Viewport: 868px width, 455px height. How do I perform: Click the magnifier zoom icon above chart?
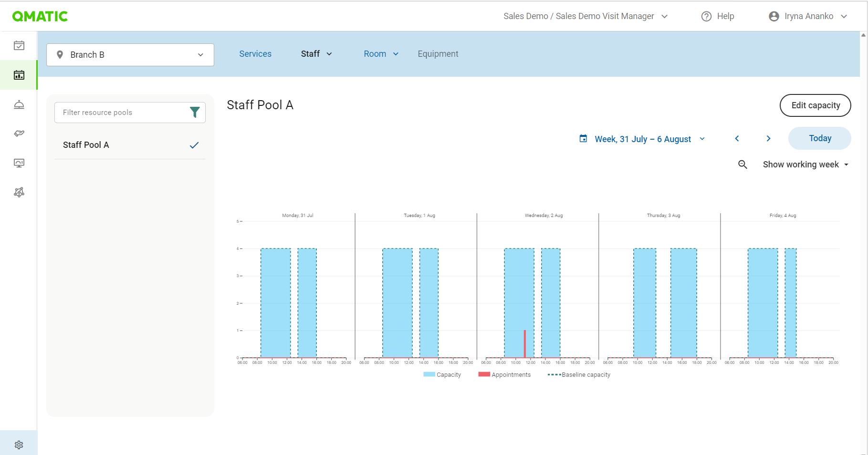pyautogui.click(x=743, y=165)
